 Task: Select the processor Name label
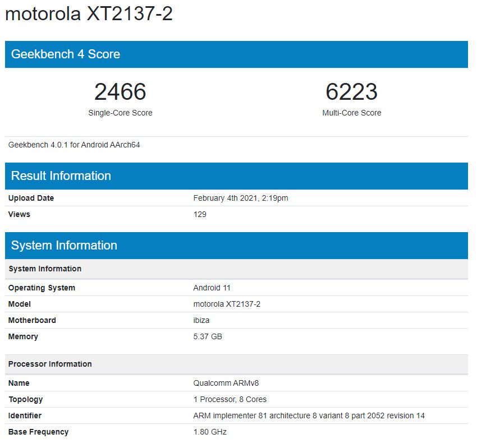pos(19,383)
